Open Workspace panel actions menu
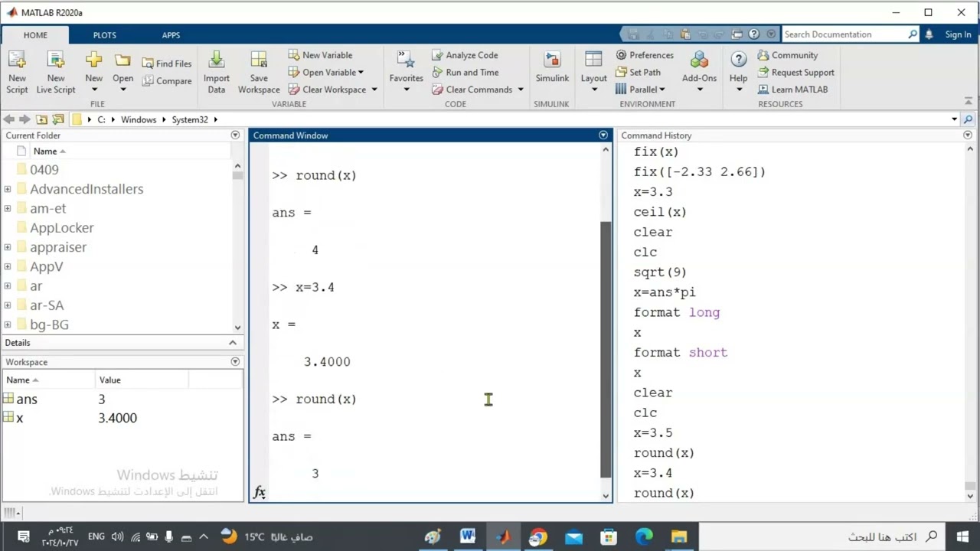980x551 pixels. (x=235, y=362)
